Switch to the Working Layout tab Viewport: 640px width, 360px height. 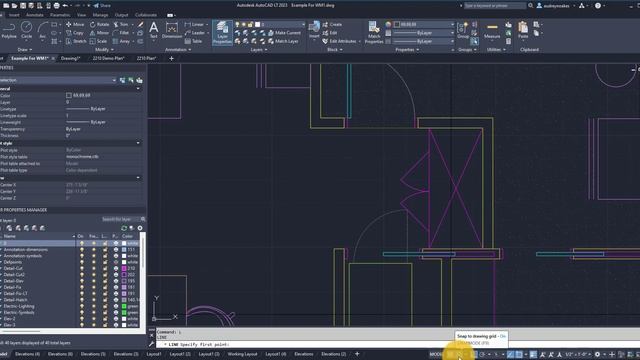pos(242,354)
